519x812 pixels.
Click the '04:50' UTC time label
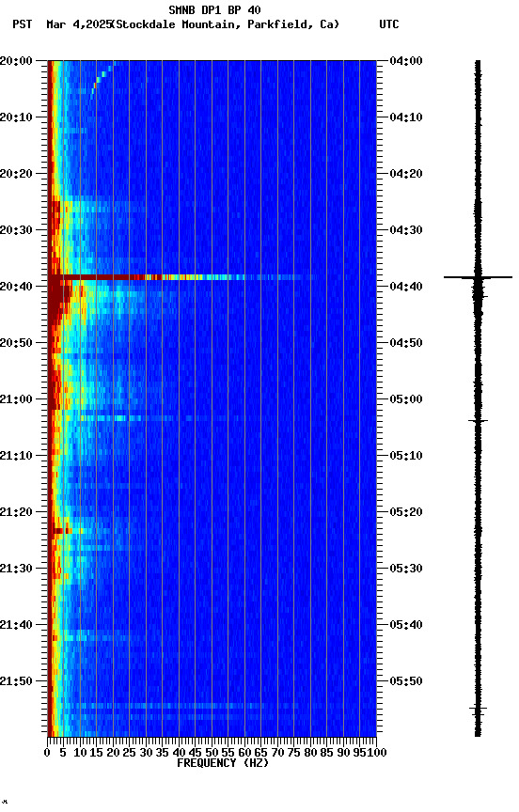click(406, 343)
